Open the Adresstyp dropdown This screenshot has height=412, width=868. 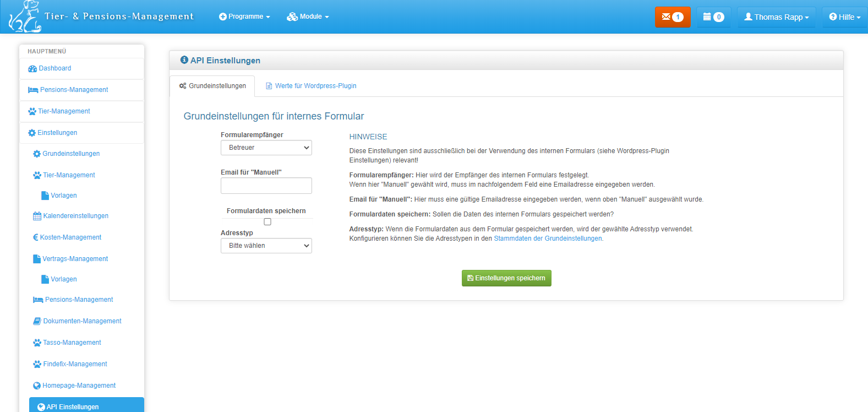(266, 246)
